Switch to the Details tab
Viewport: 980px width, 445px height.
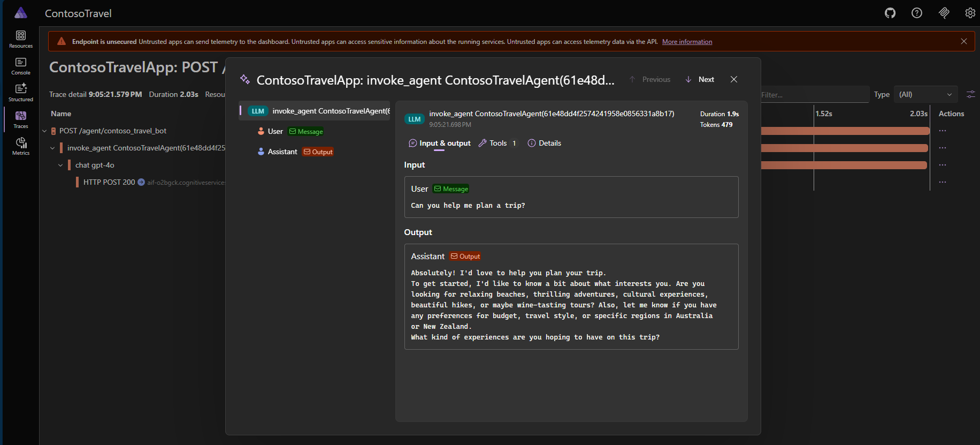545,143
